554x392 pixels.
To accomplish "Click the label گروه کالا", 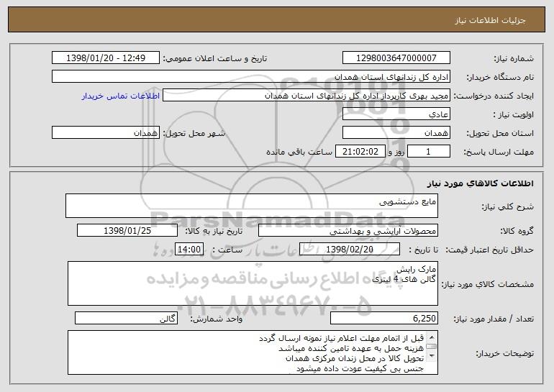I will 517,231.
